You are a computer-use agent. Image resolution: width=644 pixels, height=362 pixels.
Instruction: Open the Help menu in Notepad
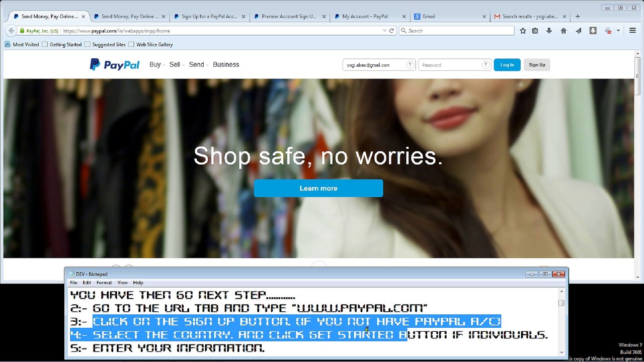pos(138,283)
